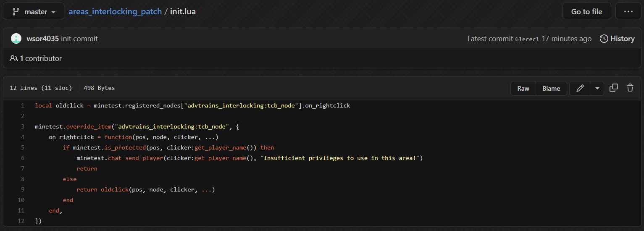644x231 pixels.
Task: Click the wsor4035 avatar image
Action: [16, 39]
